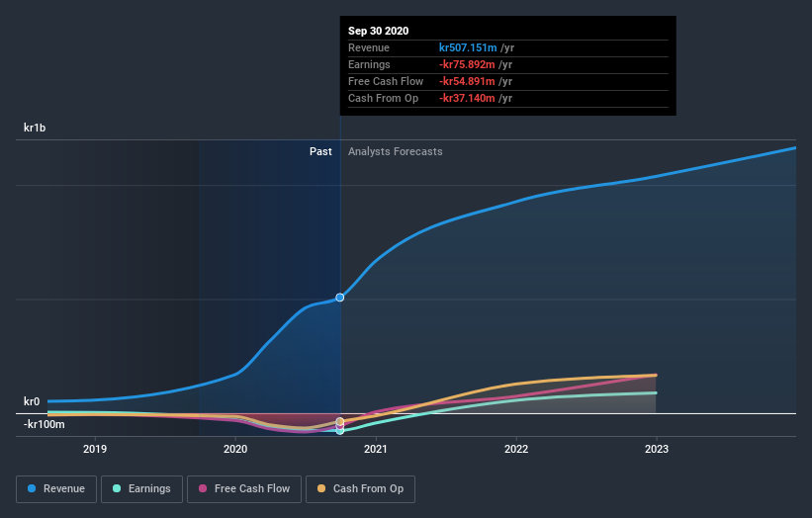Click the -kr100m y-axis label
Screen dimensions: 812x518
[x=45, y=424]
